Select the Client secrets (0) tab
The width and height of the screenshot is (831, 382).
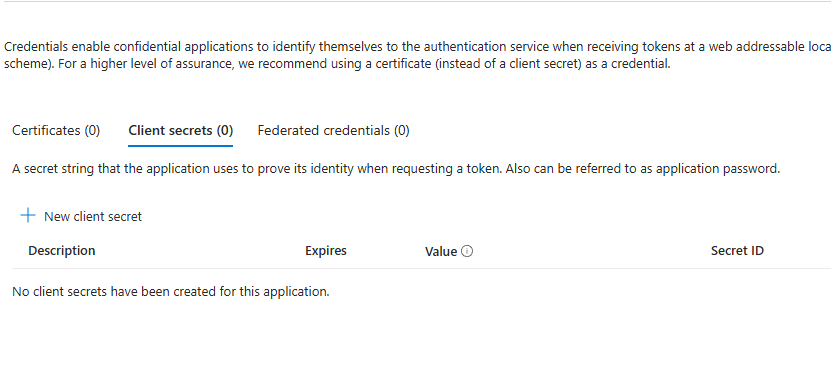[x=181, y=130]
